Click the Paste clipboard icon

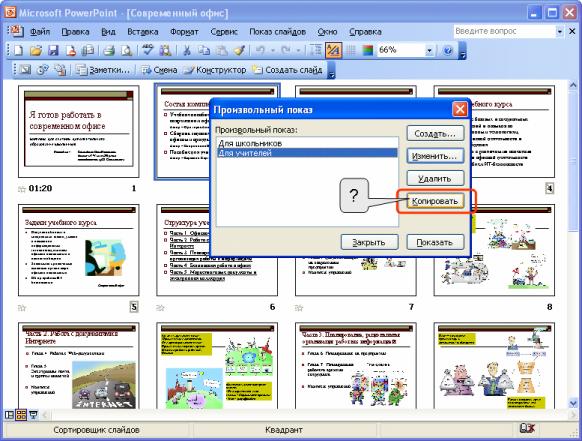pyautogui.click(x=222, y=50)
